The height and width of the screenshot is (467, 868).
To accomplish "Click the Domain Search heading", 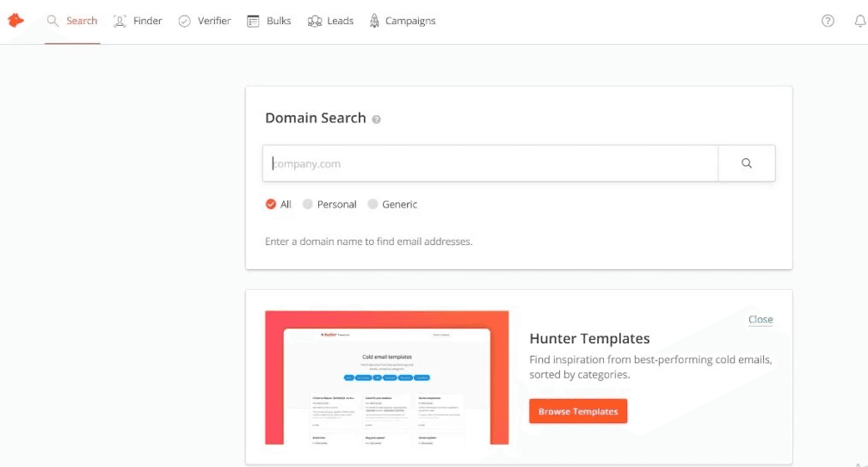I will tap(316, 118).
